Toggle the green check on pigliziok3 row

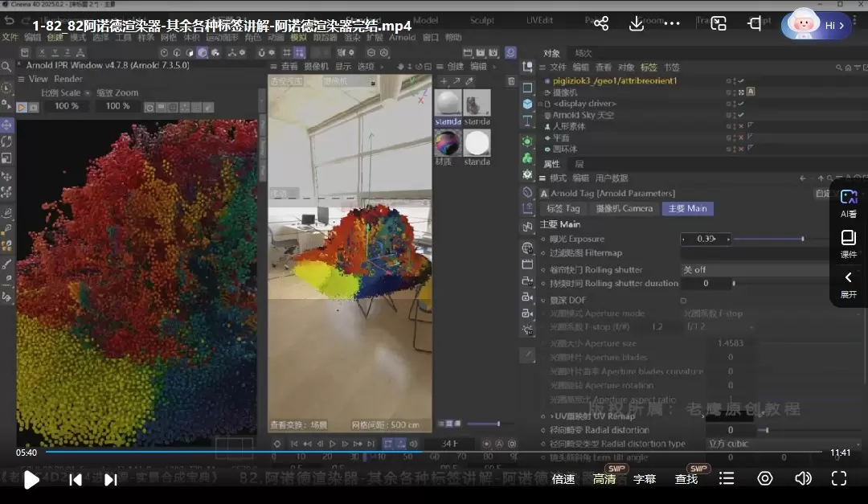tap(741, 81)
